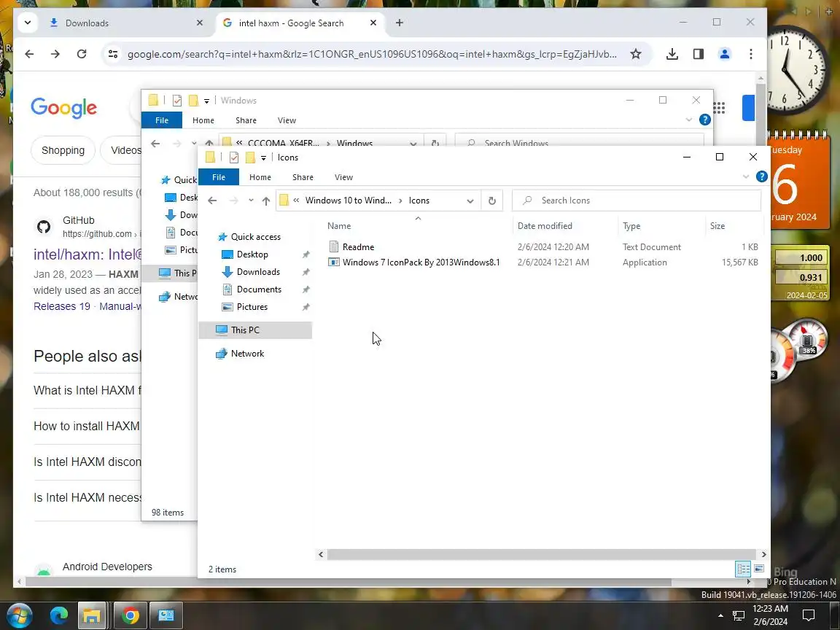
Task: Click the Date modified column header
Action: tap(545, 226)
